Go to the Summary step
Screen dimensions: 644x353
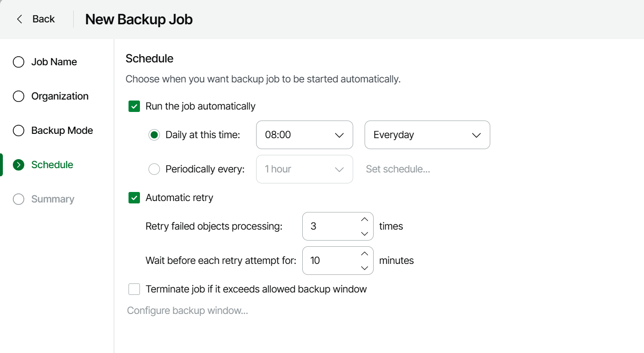point(52,199)
